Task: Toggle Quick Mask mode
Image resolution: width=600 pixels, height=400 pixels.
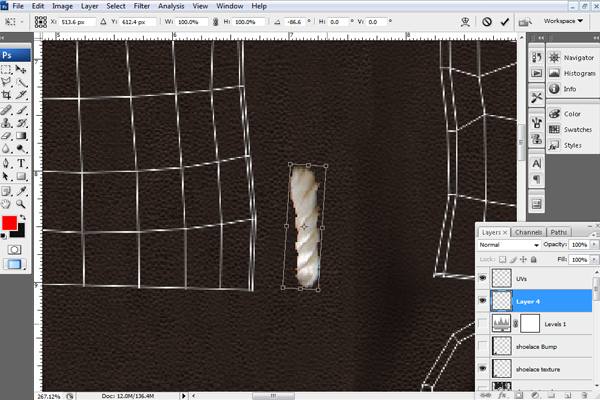Action: 14,250
